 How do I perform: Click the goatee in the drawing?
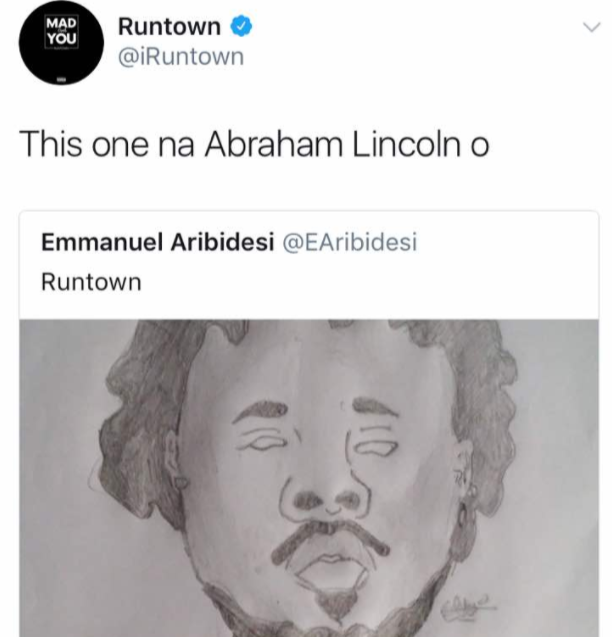(x=336, y=604)
